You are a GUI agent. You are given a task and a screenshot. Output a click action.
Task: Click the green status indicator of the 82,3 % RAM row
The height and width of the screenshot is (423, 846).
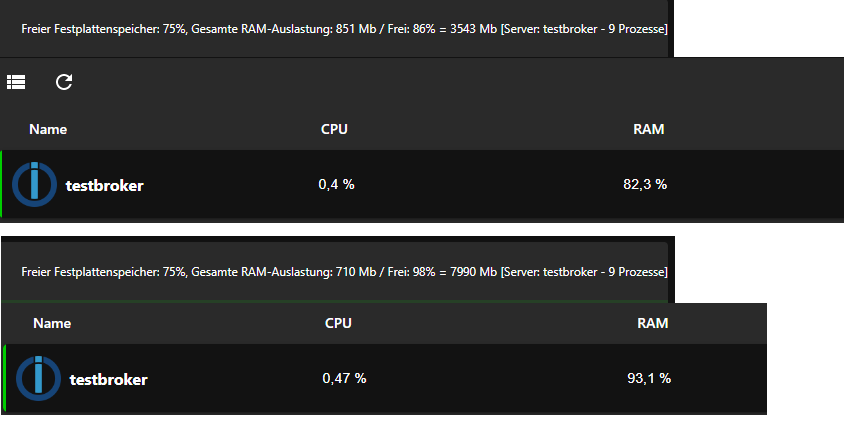click(x=2, y=184)
